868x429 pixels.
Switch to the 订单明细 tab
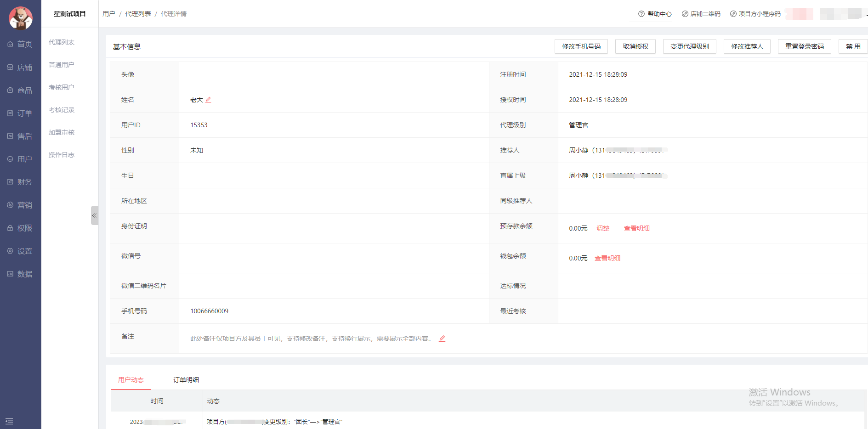[x=186, y=380]
